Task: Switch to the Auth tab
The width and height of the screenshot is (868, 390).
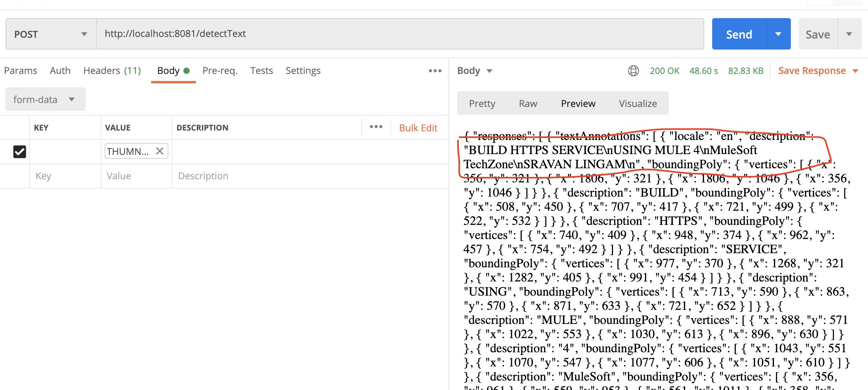Action: pos(60,71)
